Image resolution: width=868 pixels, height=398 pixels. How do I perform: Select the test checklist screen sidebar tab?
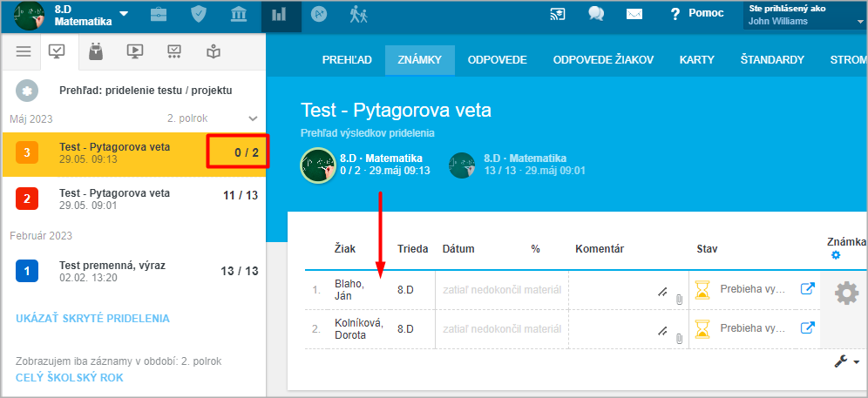pos(174,51)
